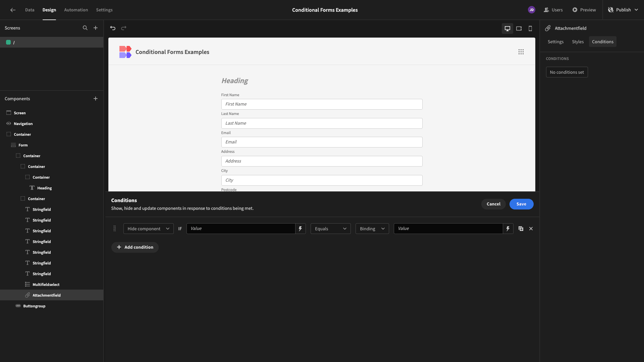Open the Styles tab for Attachmentfield

tap(578, 42)
